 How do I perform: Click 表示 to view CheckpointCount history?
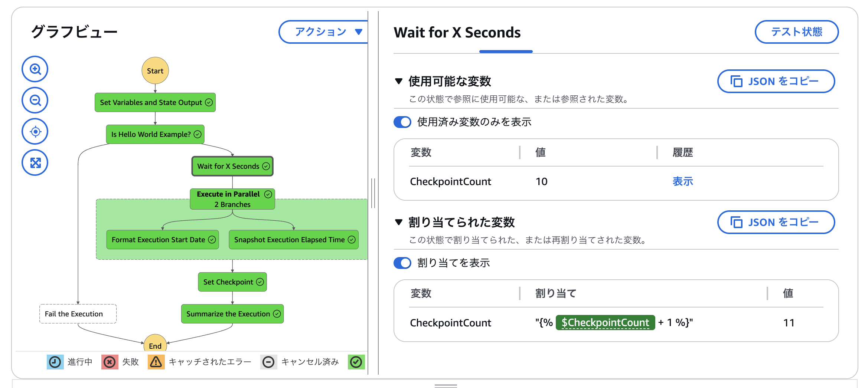click(682, 181)
